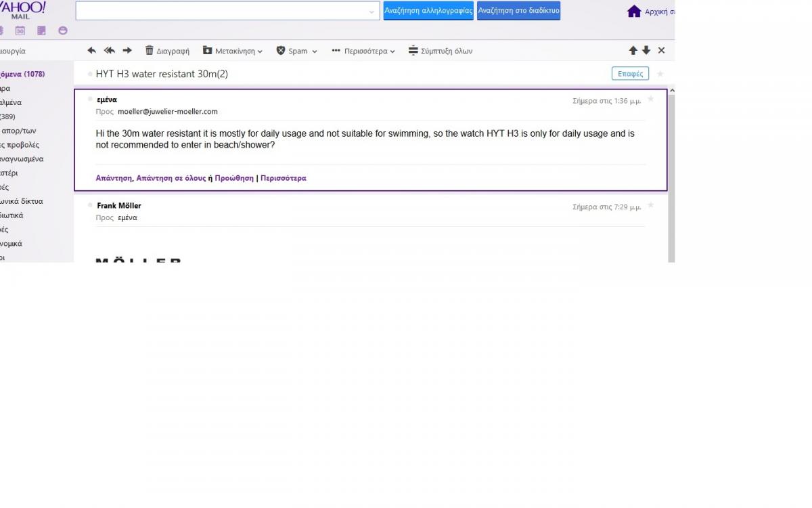The width and height of the screenshot is (812, 508).
Task: Click the reply arrow in the toolbar
Action: [92, 51]
